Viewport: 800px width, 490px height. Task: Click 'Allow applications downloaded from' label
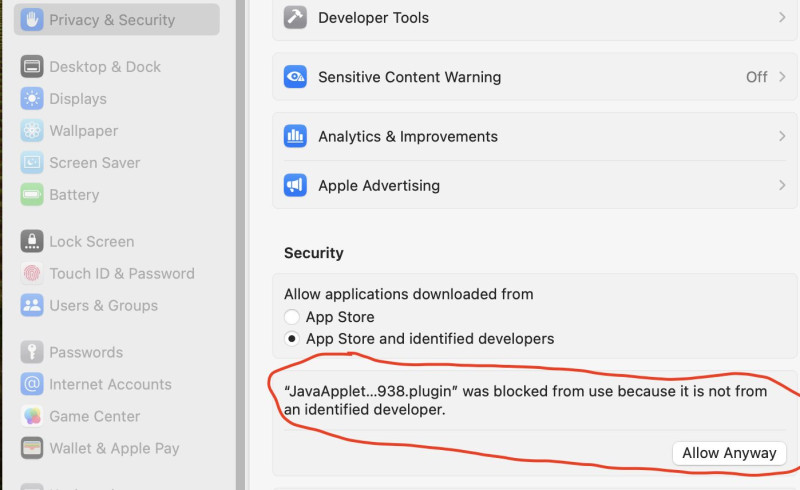coord(409,294)
